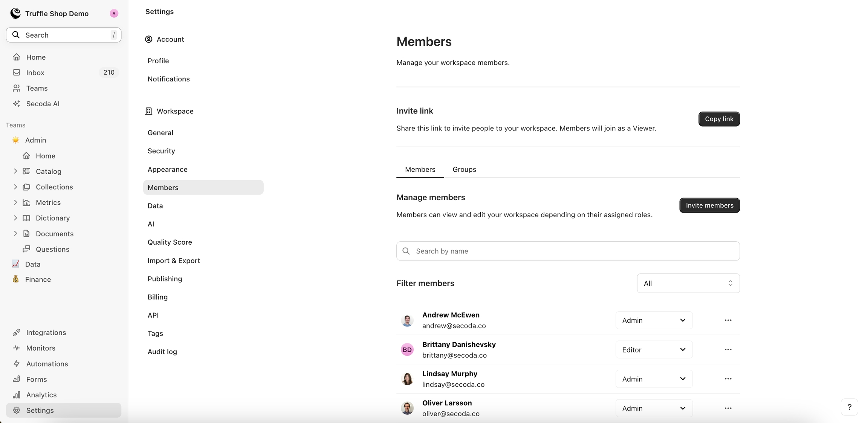The width and height of the screenshot is (868, 423).
Task: Open Security in Workspace settings
Action: 161,151
